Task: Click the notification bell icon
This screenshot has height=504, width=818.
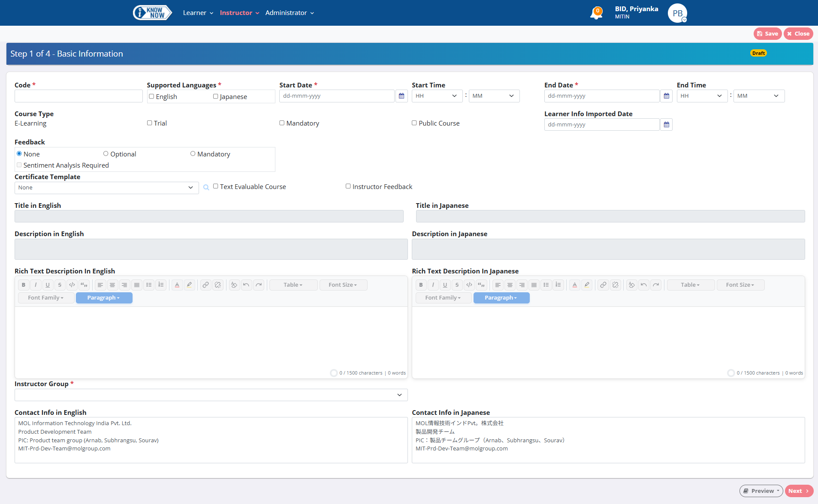Action: click(596, 13)
